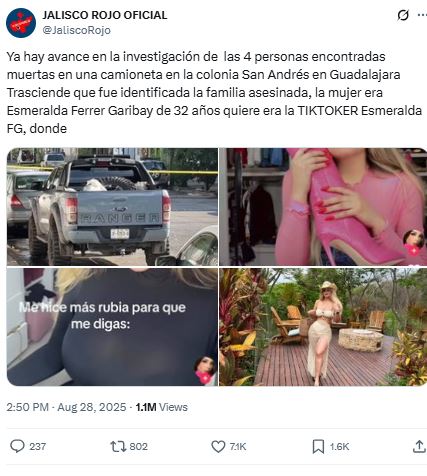Repost the tweet with retweet icon
The height and width of the screenshot is (476, 427).
[x=118, y=446]
